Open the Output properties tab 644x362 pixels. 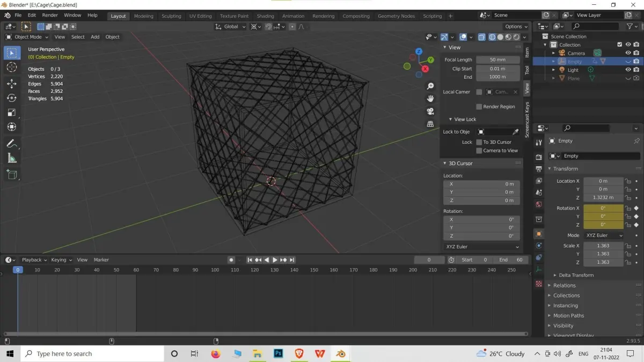click(539, 169)
